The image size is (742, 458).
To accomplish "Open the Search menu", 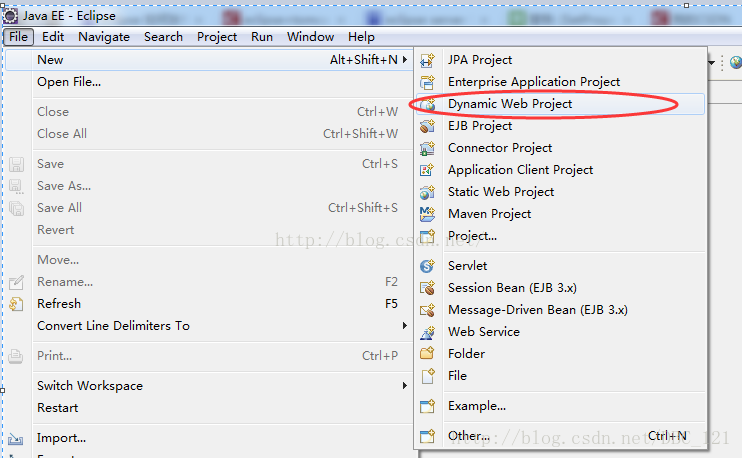I will coord(163,36).
